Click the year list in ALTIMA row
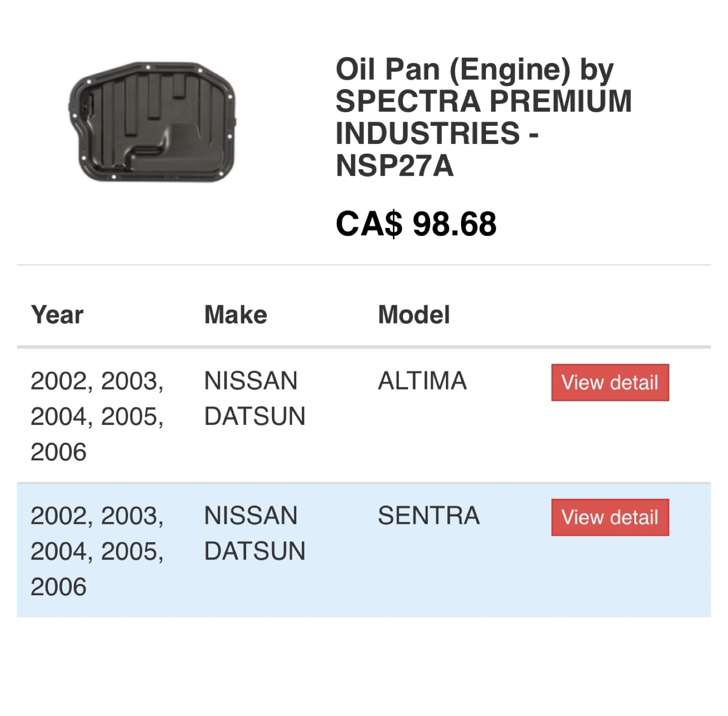 (x=97, y=416)
